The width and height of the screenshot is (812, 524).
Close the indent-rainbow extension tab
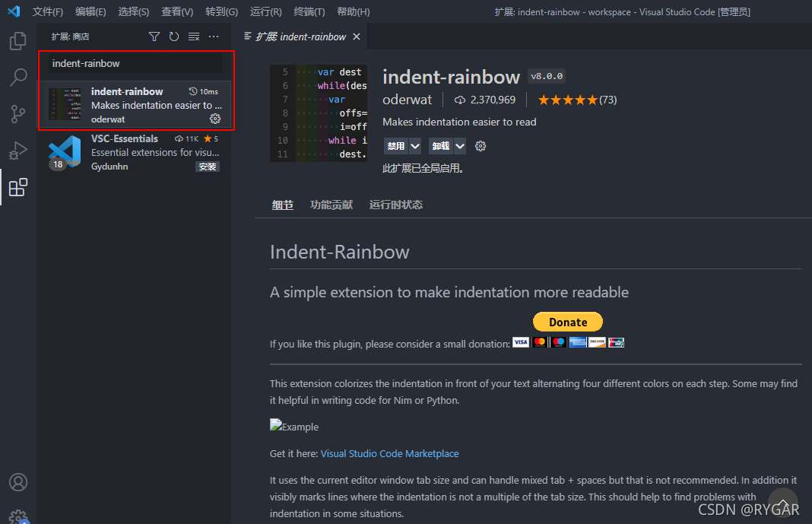(x=357, y=37)
